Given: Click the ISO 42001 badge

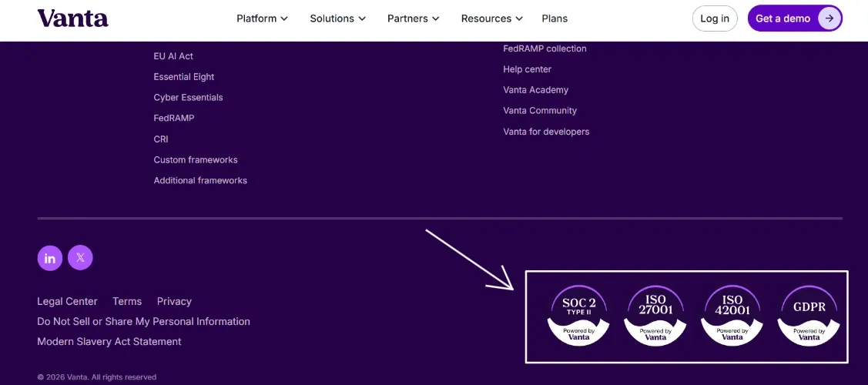Looking at the screenshot, I should point(732,316).
